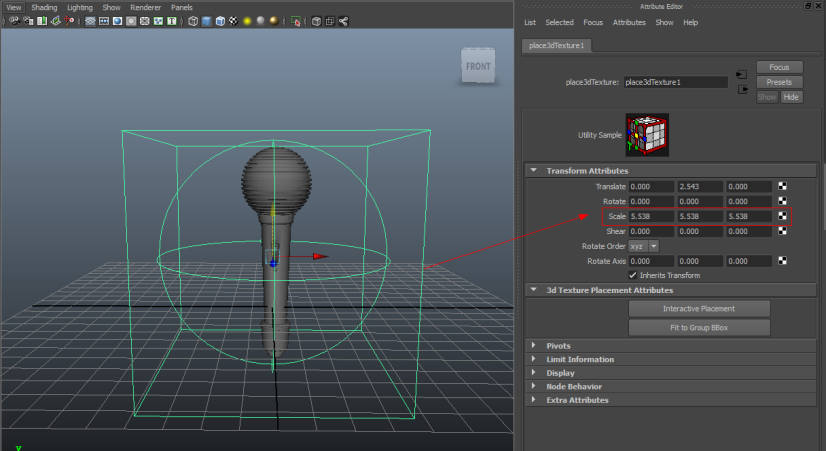Toggle textured display checker icon
826x451 pixels.
point(233,20)
